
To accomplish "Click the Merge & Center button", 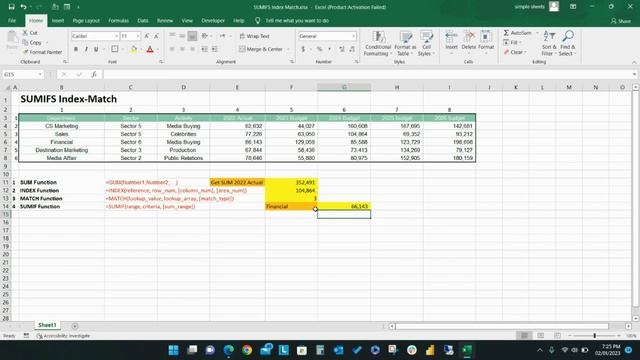I will [x=260, y=49].
